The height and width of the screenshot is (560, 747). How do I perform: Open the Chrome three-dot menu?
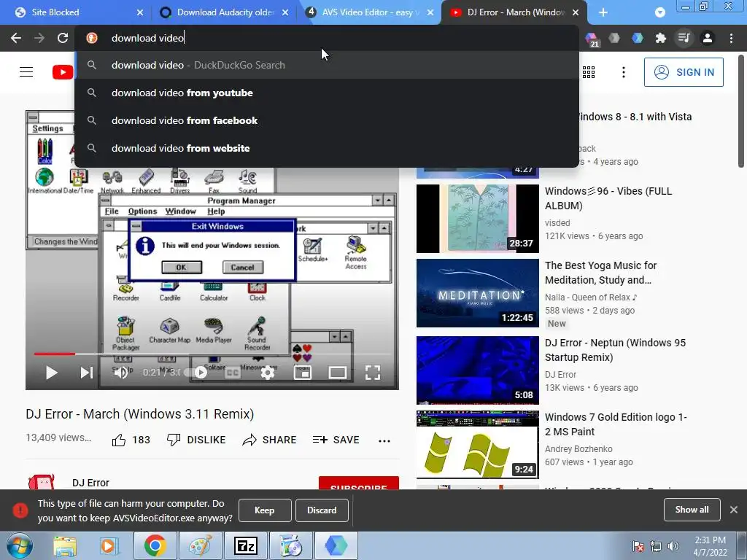731,38
